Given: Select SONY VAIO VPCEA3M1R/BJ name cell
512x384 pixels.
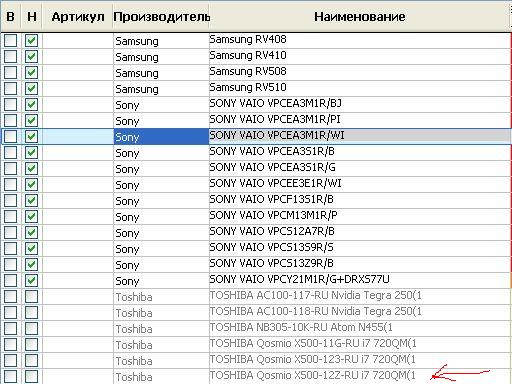Looking at the screenshot, I should click(x=360, y=105).
